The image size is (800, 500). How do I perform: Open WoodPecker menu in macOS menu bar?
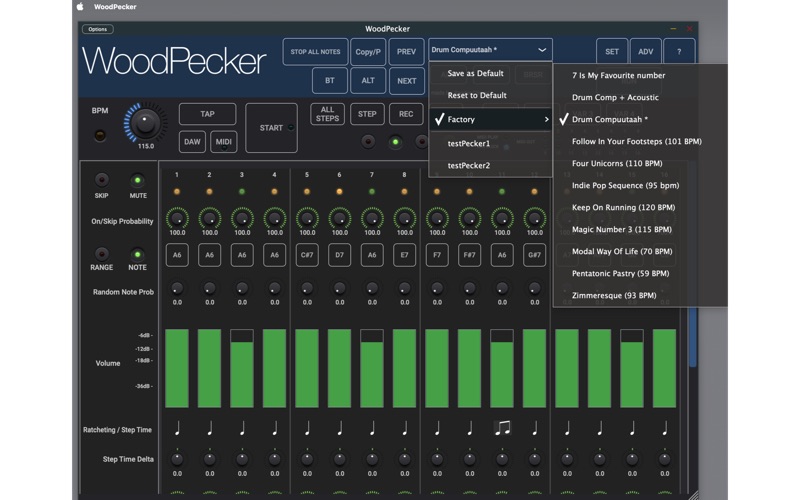[x=115, y=7]
